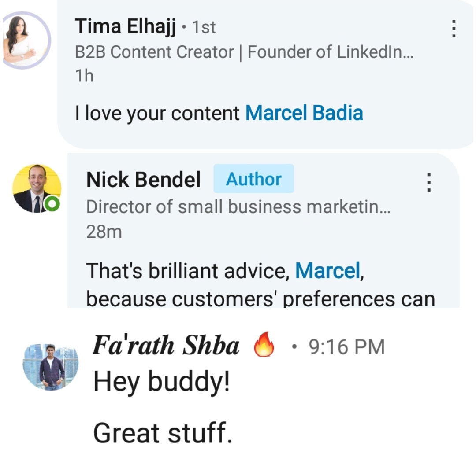476x457 pixels.
Task: Open the options menu on Tima Elhajj's comment
Action: [x=453, y=29]
